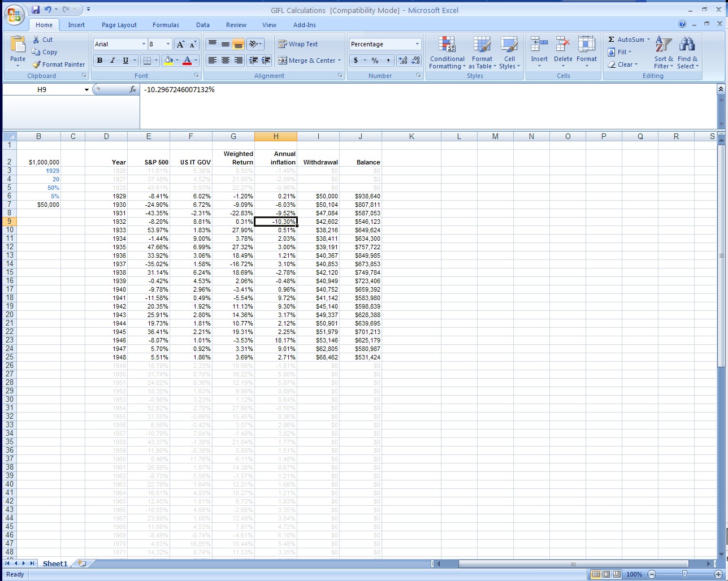Click the Increase Font Size icon
Viewport: 728px width, 581px height.
(180, 44)
